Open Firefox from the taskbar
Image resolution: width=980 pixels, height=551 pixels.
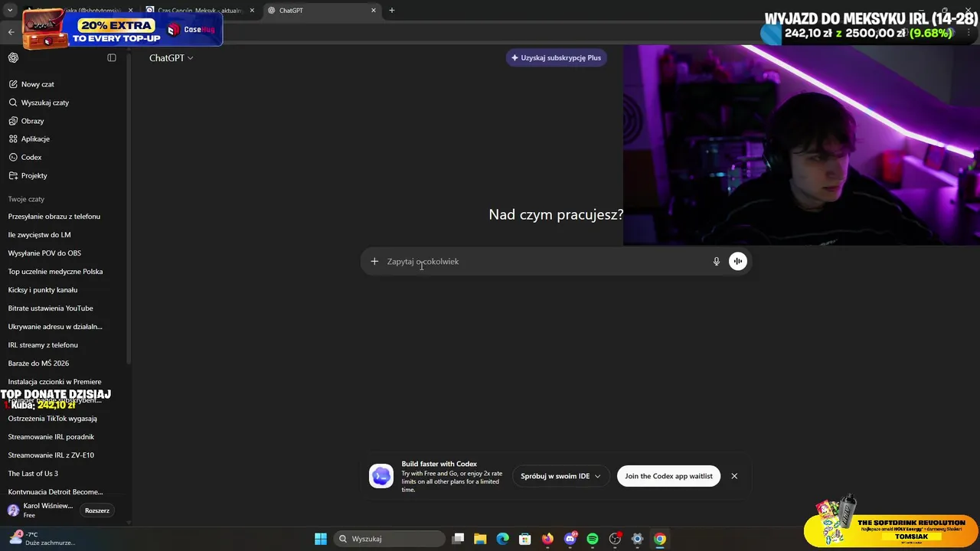coord(547,539)
